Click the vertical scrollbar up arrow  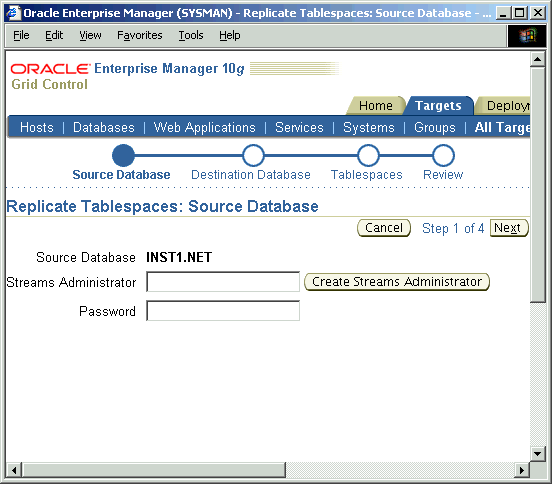538,59
